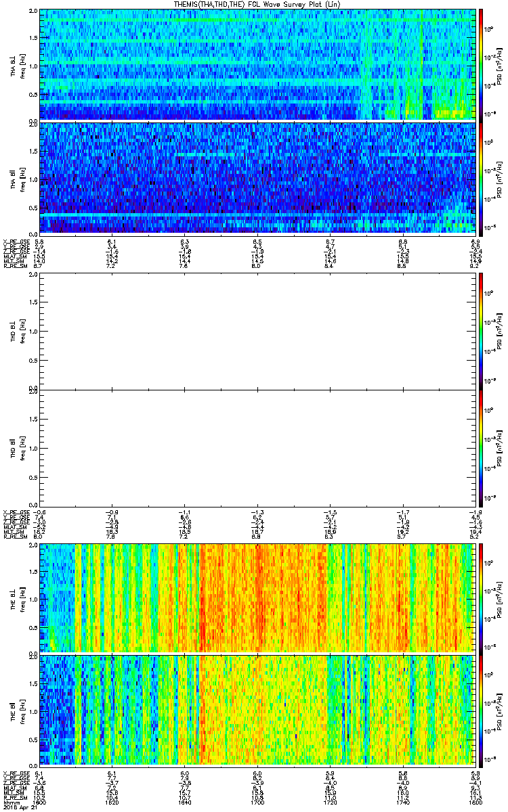
Task: Click the 1620 time tick label
Action: pyautogui.click(x=112, y=802)
